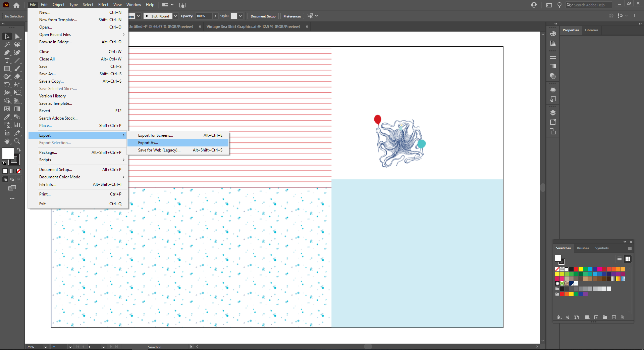
Task: Select the Selection tool arrow
Action: [x=7, y=36]
